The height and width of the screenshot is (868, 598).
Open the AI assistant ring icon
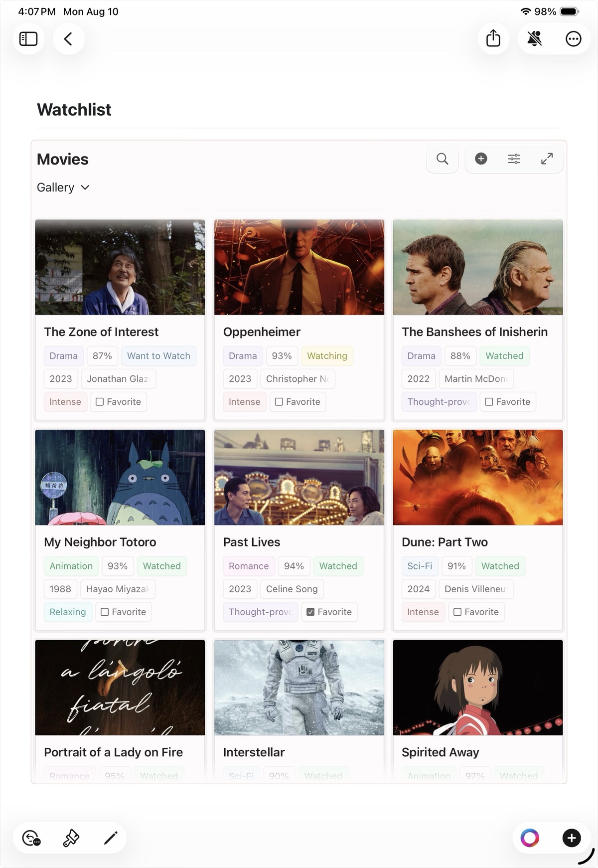tap(530, 838)
